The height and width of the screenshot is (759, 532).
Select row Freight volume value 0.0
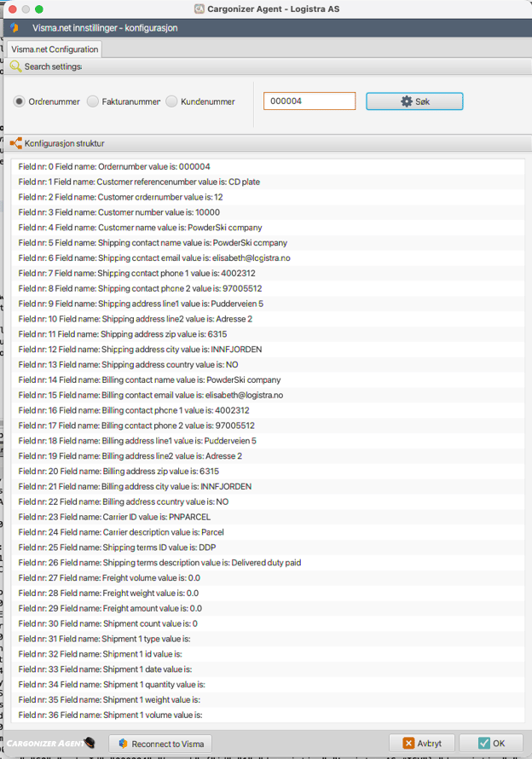pos(268,578)
